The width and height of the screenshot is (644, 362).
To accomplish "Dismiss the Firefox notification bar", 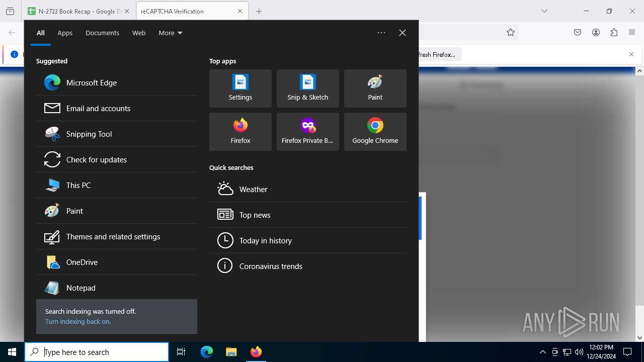I will tap(631, 54).
